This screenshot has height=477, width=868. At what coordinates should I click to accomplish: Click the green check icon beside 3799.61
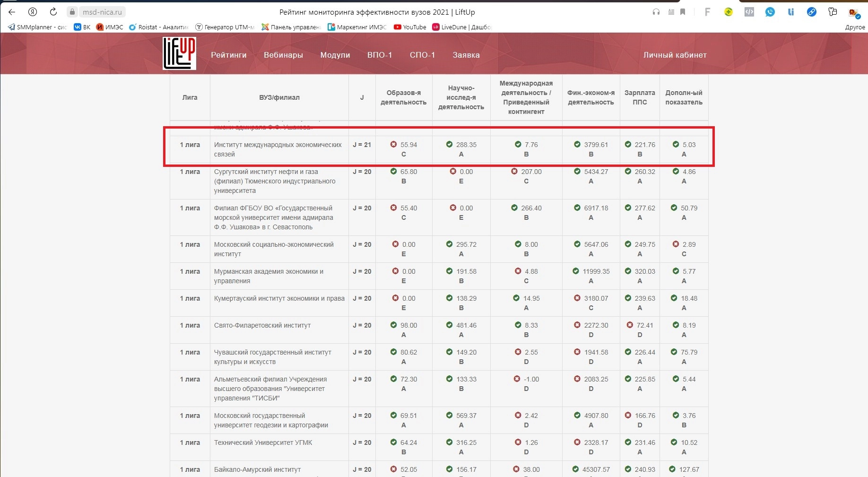577,144
